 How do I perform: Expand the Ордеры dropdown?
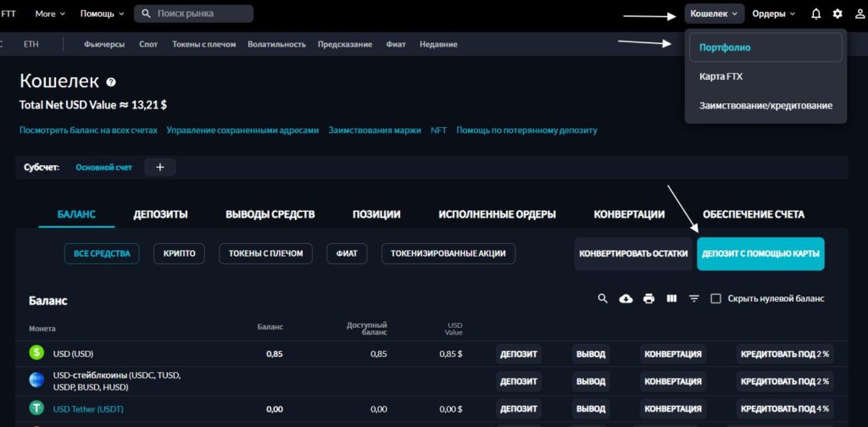click(x=773, y=14)
